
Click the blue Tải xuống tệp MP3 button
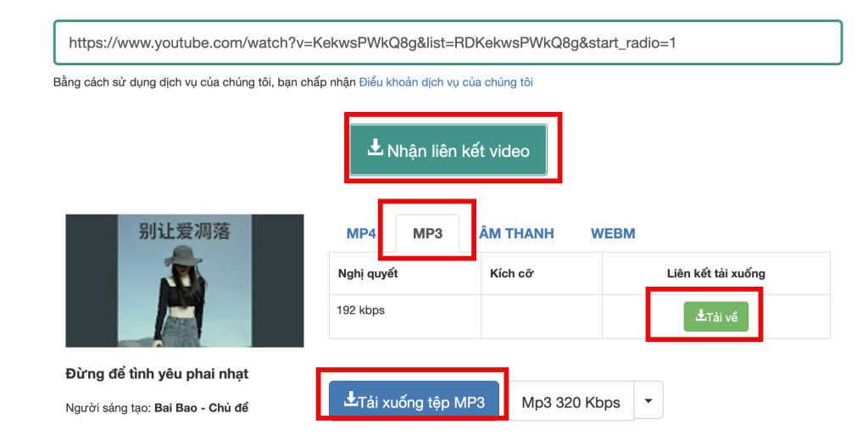tap(414, 401)
